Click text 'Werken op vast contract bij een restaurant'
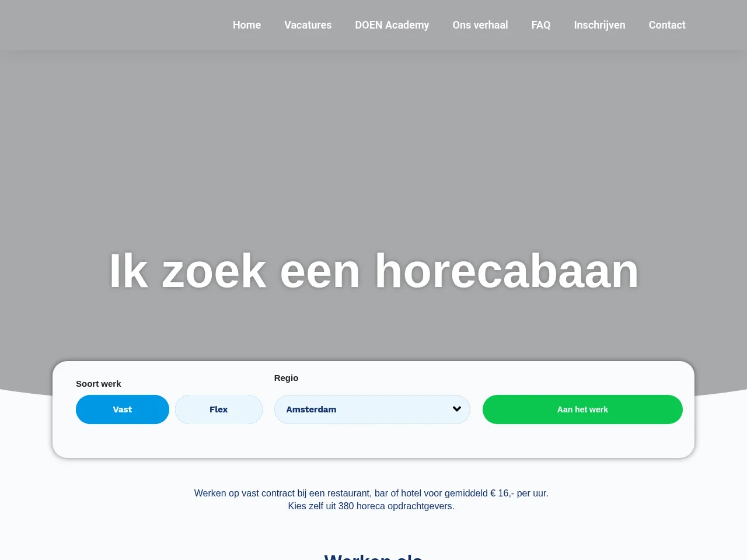This screenshot has height=560, width=747. (282, 494)
